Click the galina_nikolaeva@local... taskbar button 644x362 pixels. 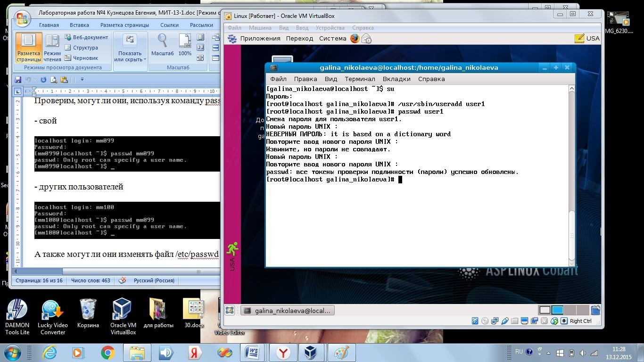[x=288, y=311]
